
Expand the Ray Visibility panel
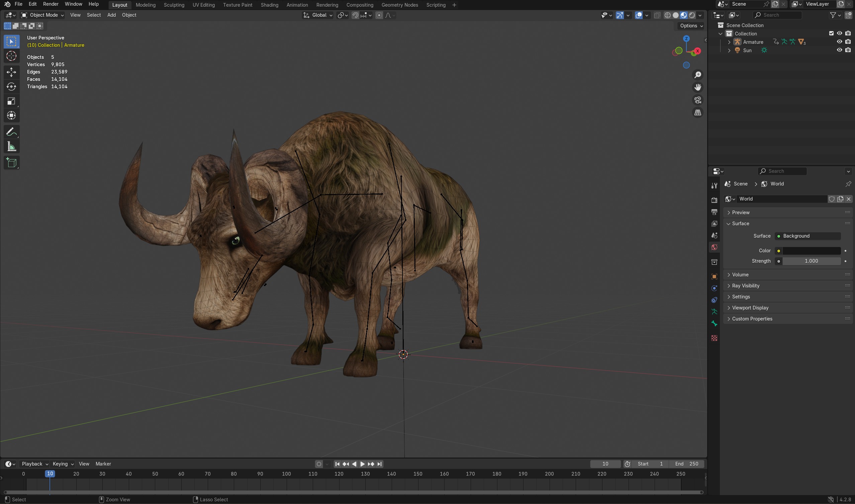[x=746, y=286]
